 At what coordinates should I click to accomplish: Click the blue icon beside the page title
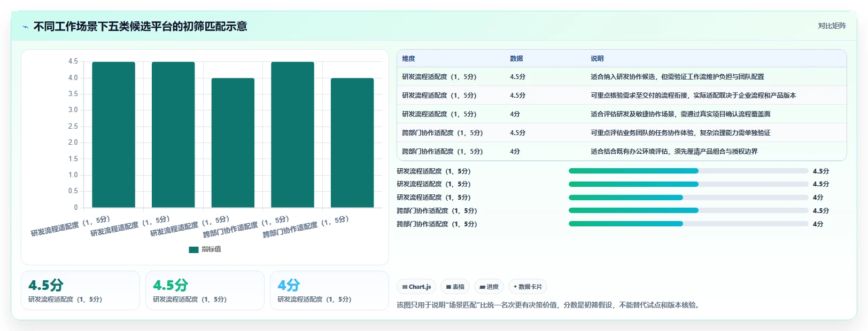coord(26,27)
